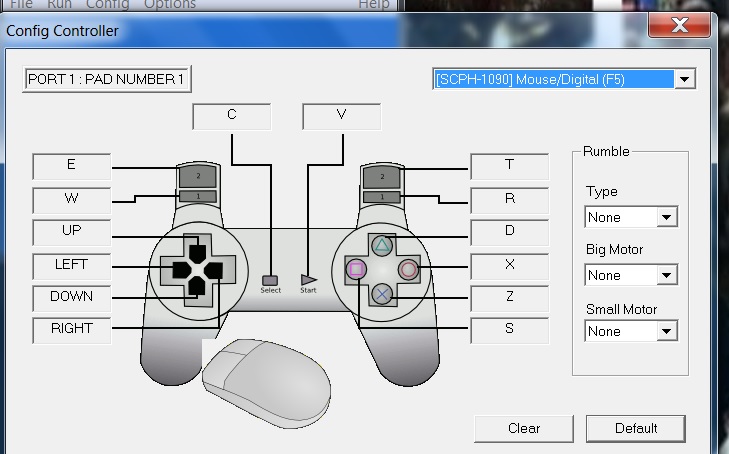Screen dimensions: 729x454
Task: Click the D-pad up arrow
Action: (198, 253)
